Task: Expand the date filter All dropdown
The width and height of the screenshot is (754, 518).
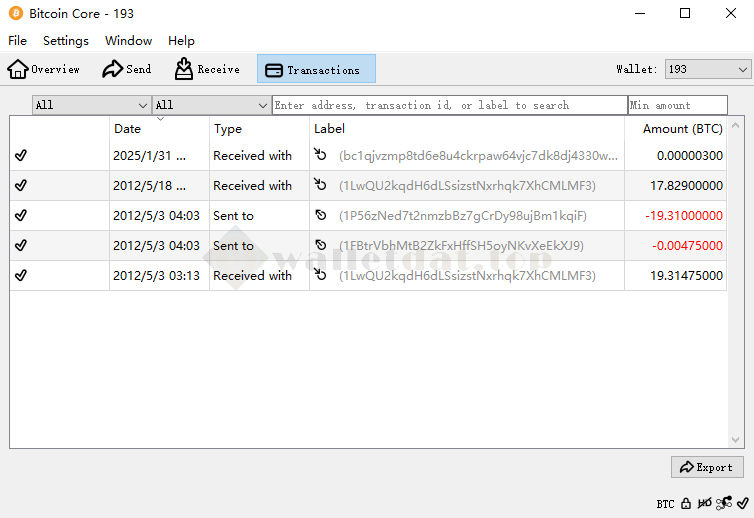Action: (x=91, y=105)
